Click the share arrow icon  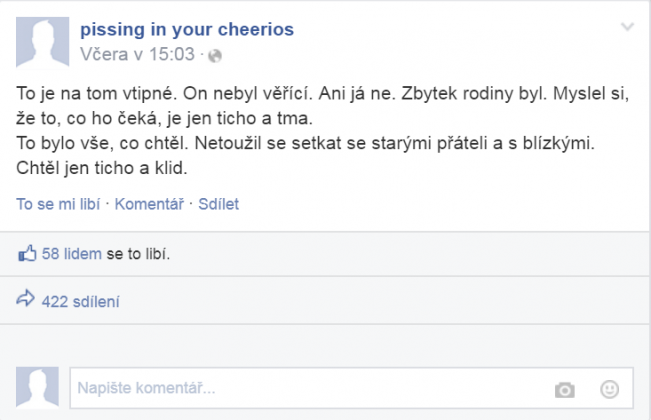pyautogui.click(x=27, y=299)
